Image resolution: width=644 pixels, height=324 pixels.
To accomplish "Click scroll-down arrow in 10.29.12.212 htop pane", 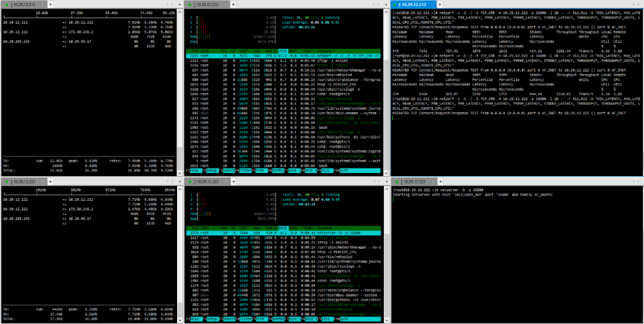I will point(386,173).
